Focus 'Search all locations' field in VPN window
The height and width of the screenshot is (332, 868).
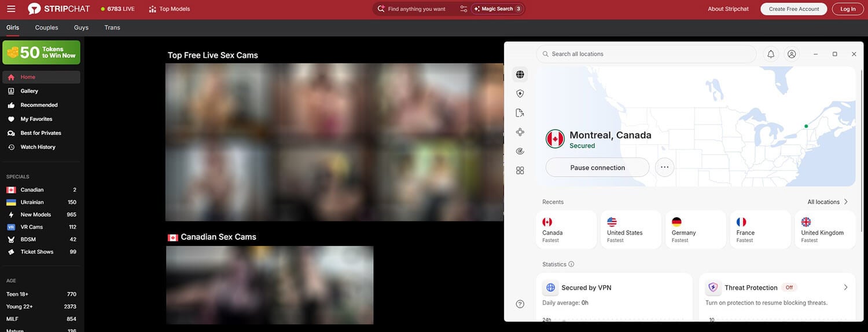646,54
